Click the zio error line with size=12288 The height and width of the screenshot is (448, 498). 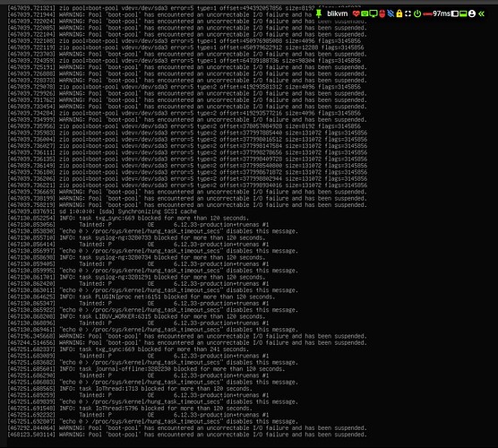coord(185,47)
